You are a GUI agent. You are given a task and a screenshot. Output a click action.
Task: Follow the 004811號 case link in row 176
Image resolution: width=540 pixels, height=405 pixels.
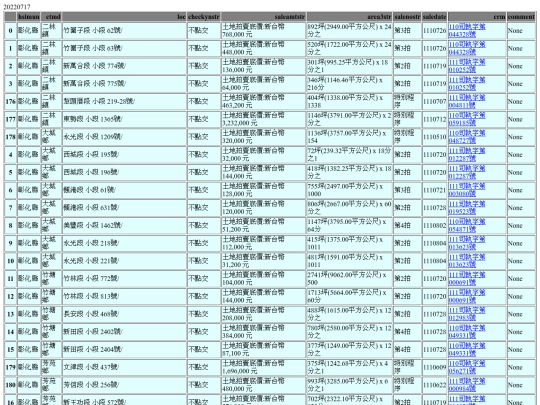click(467, 101)
